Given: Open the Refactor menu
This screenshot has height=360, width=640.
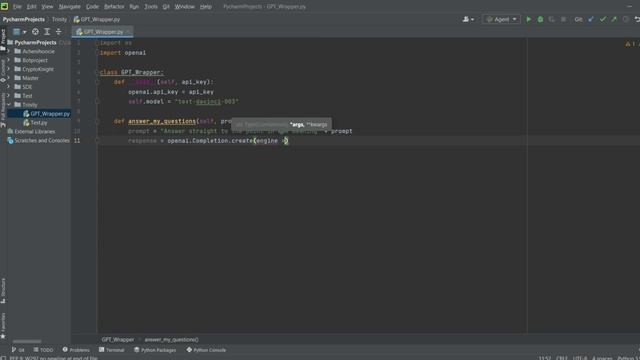Looking at the screenshot, I should [114, 7].
